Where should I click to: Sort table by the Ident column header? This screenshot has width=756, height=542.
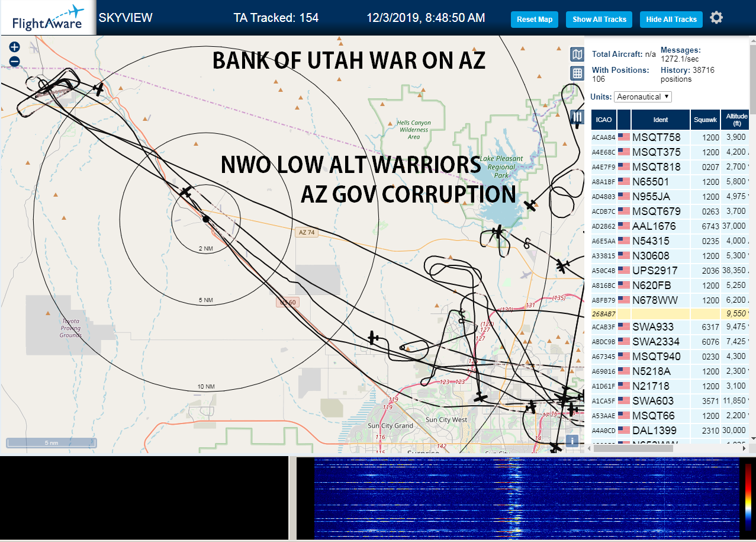[661, 120]
